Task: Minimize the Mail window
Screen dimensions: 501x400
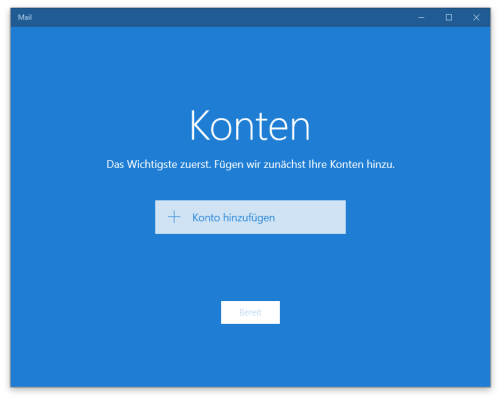Action: [x=421, y=17]
